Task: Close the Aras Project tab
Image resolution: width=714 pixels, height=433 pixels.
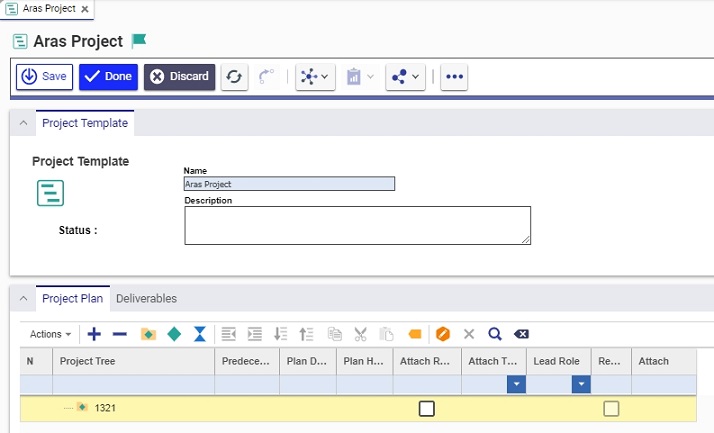Action: [85, 9]
